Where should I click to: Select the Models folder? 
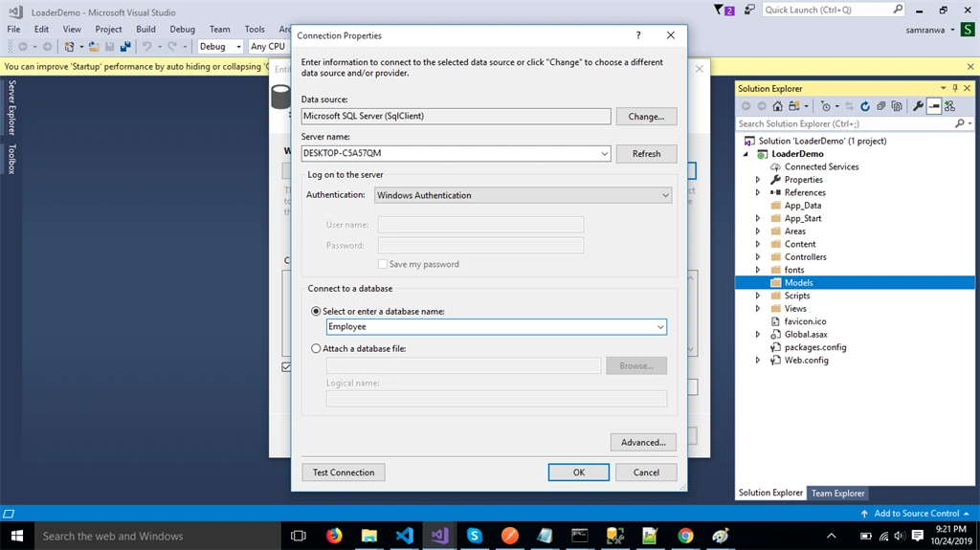click(x=798, y=283)
